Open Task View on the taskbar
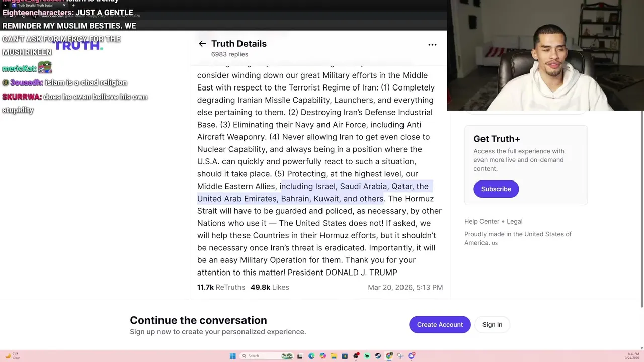The width and height of the screenshot is (644, 362). [x=300, y=356]
